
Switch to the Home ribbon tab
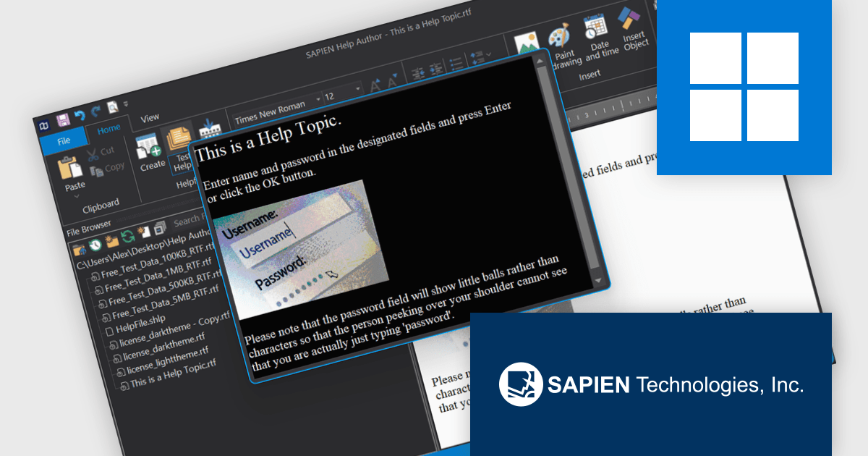tap(109, 130)
